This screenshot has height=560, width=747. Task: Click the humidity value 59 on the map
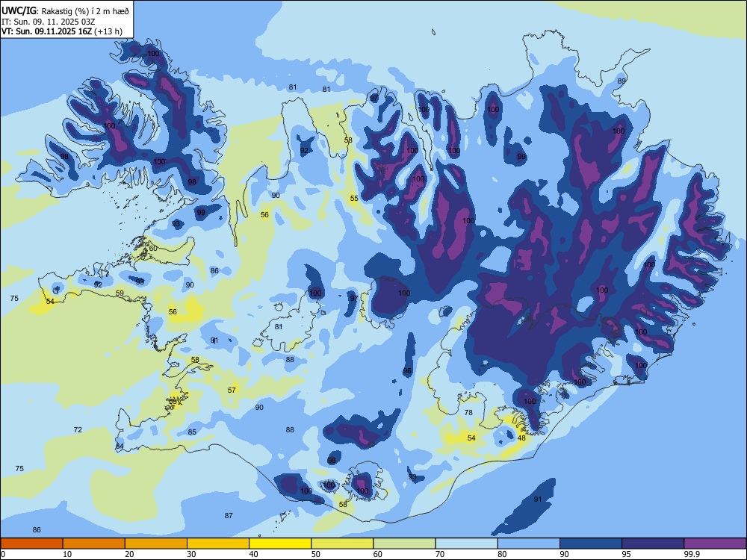(x=120, y=293)
